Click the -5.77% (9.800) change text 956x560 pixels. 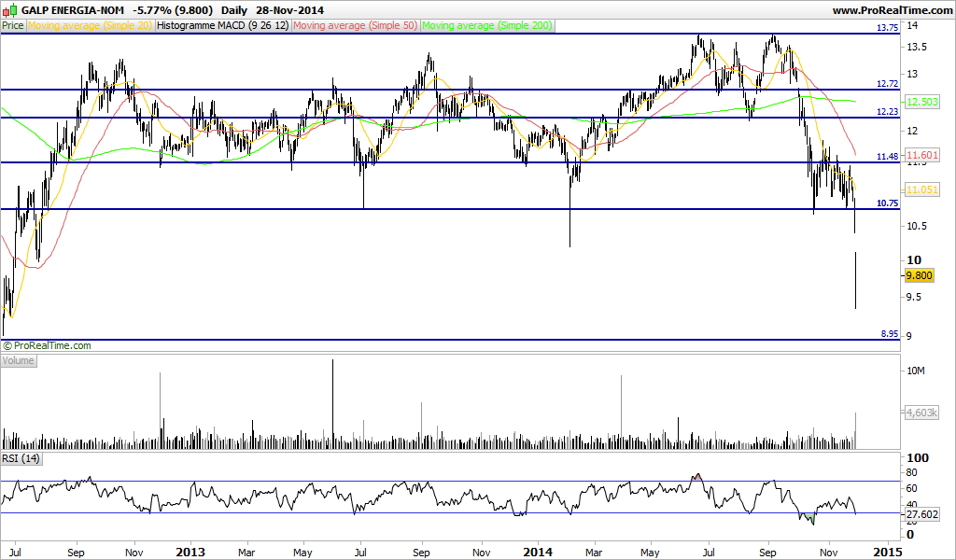(173, 10)
